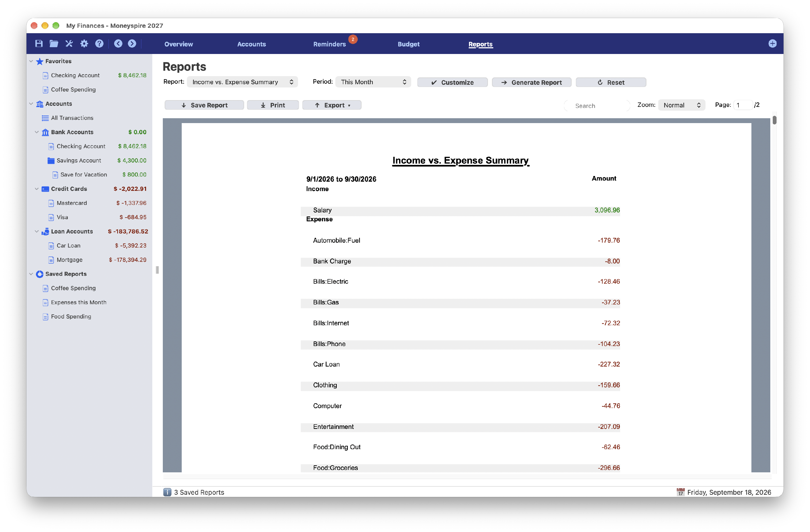Click the Print button
The width and height of the screenshot is (810, 532).
(273, 105)
